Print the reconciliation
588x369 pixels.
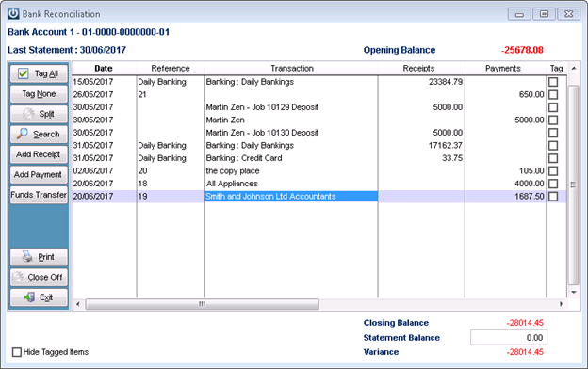pyautogui.click(x=39, y=257)
